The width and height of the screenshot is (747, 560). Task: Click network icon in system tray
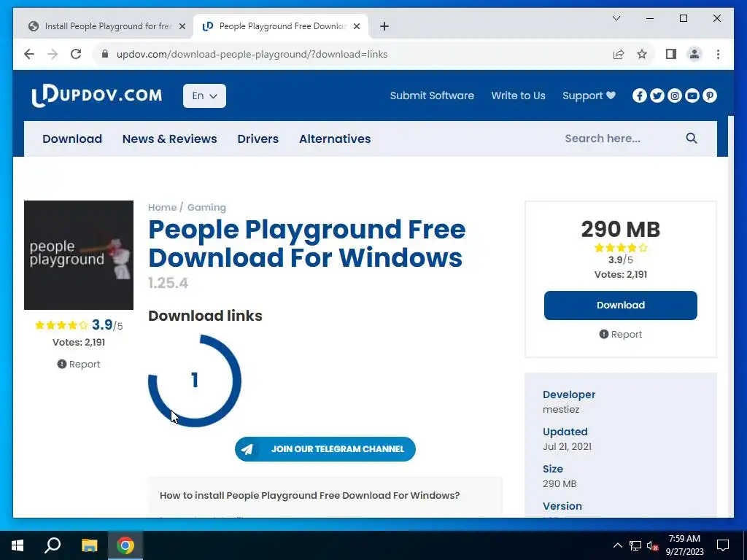(x=635, y=545)
